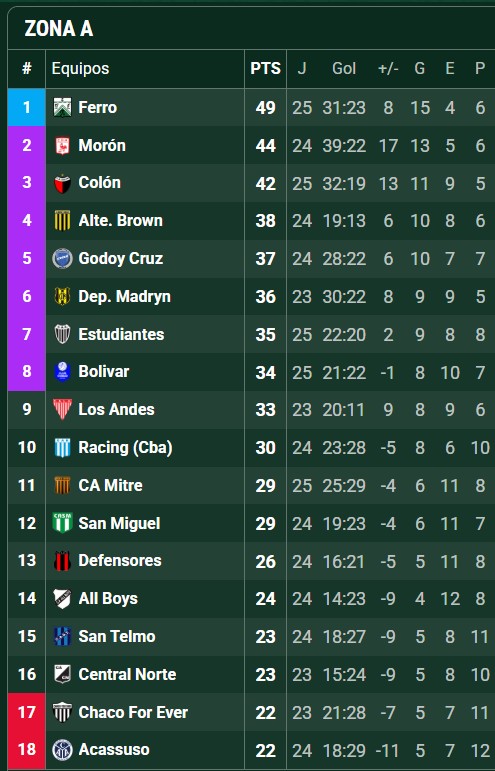Select the ZONA A table title
495x771 pixels.
58,29
